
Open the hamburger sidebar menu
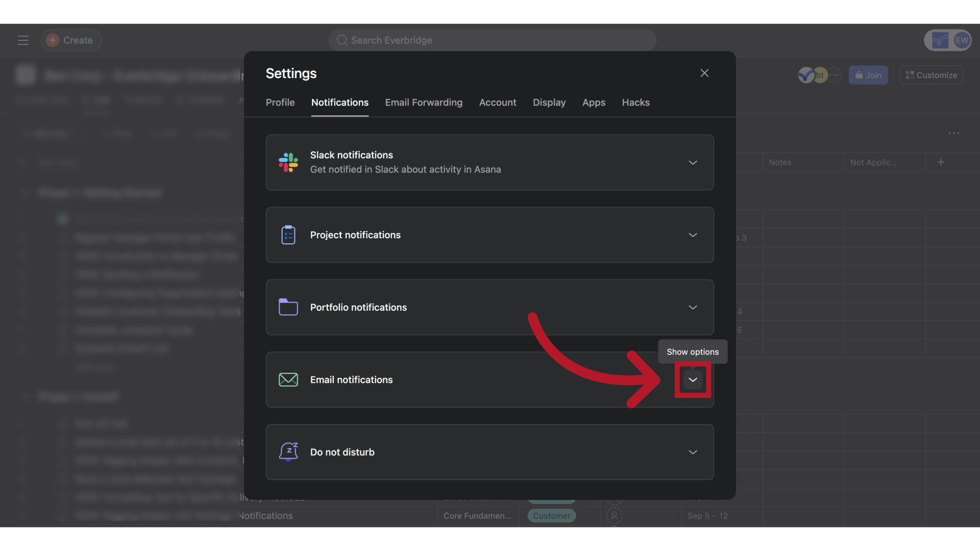[23, 40]
